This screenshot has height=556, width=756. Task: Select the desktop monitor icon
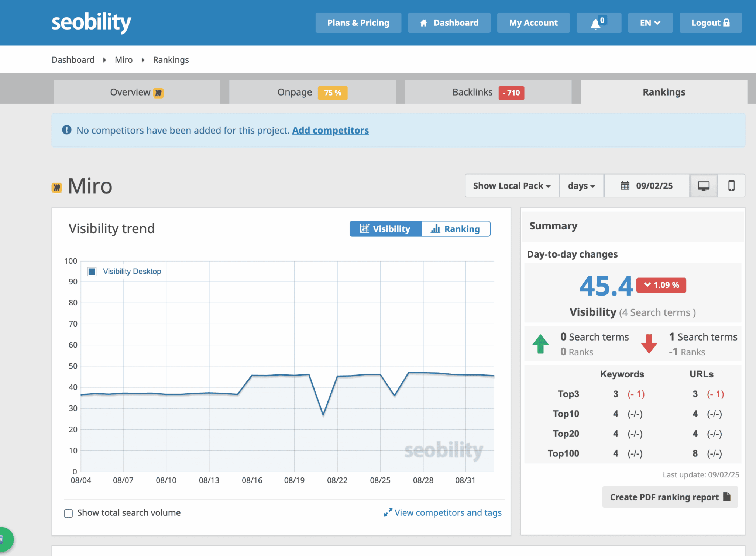[704, 186]
